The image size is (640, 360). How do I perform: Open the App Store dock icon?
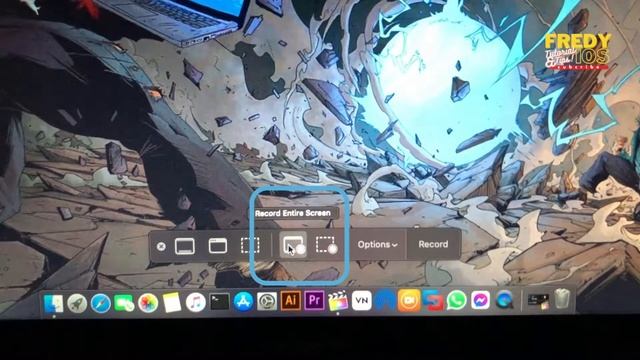coord(243,302)
